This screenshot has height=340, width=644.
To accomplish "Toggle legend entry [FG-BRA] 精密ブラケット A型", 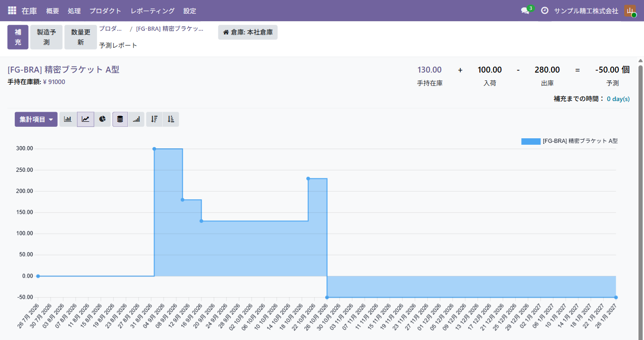I will click(569, 141).
